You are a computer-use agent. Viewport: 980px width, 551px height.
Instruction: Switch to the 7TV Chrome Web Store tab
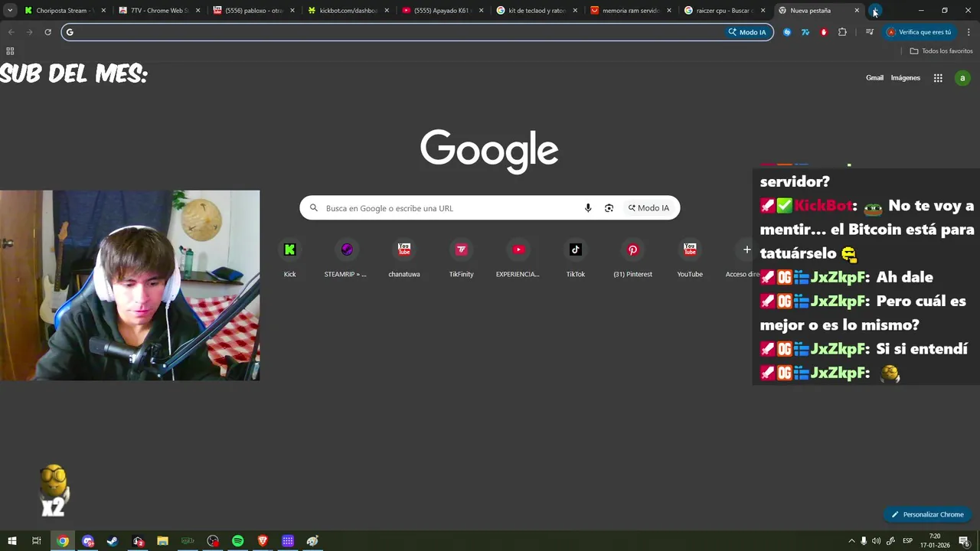(x=159, y=11)
